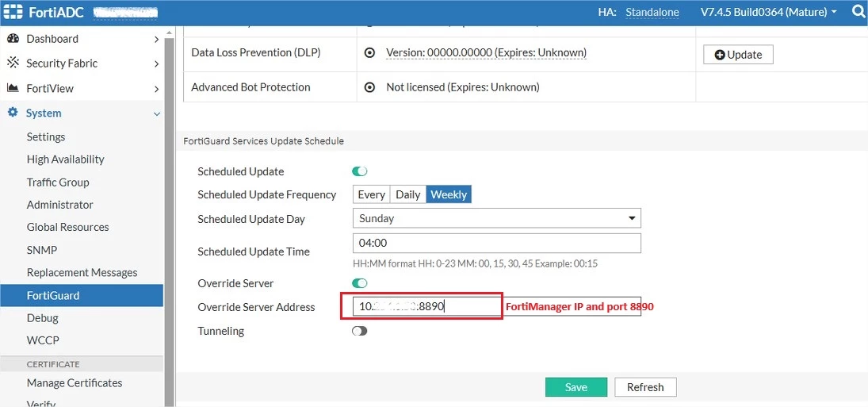Enable the Tunneling switch
This screenshot has height=407, width=868.
click(360, 331)
